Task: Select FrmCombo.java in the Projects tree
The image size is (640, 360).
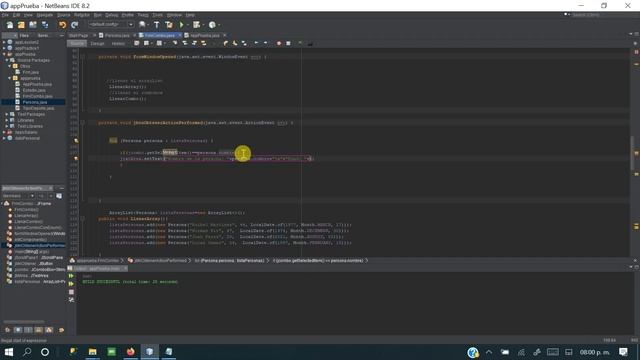Action: point(37,96)
